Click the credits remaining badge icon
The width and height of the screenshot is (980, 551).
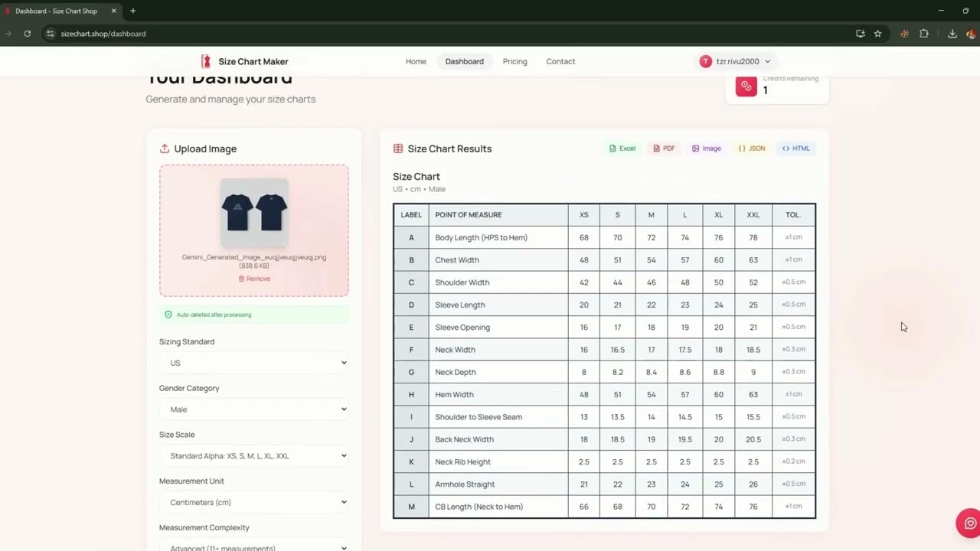(746, 86)
